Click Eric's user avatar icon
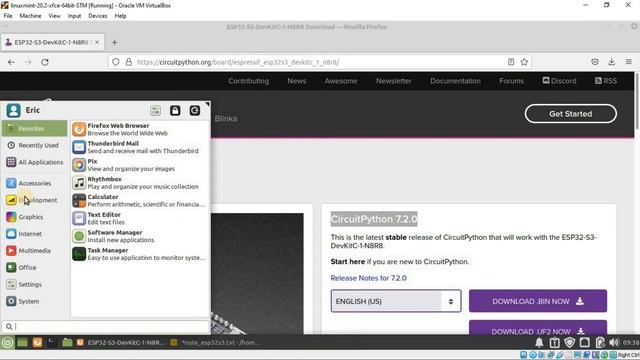This screenshot has height=360, width=640. [x=13, y=110]
